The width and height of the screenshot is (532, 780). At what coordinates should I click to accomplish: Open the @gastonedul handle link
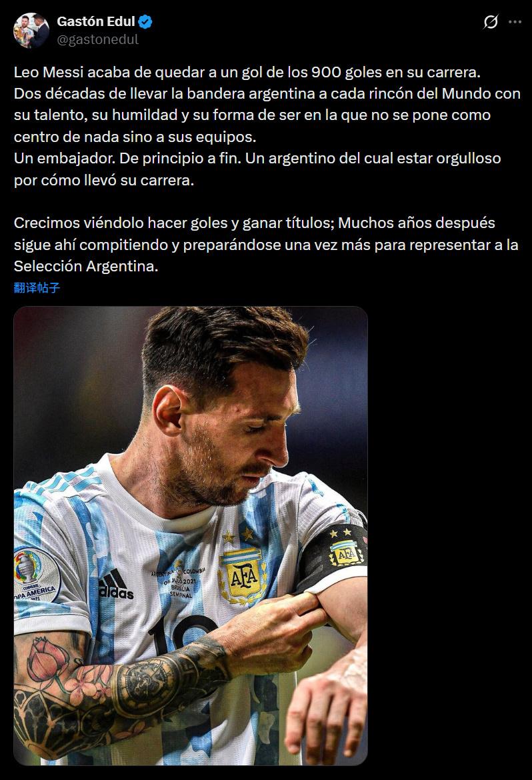coord(97,39)
